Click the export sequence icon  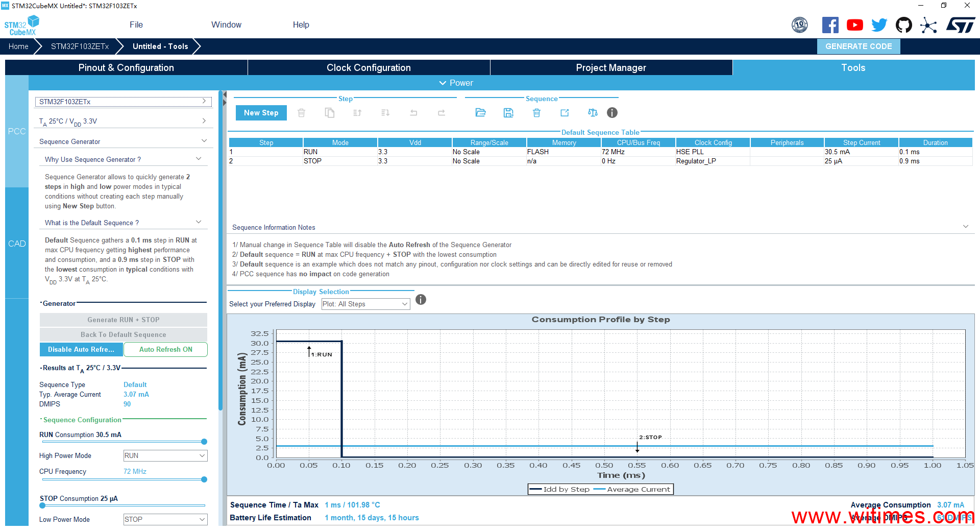click(565, 113)
